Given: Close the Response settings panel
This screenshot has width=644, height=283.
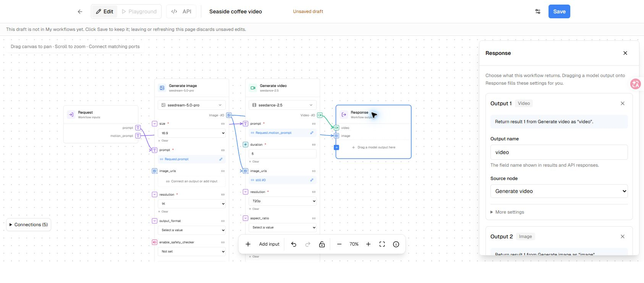Looking at the screenshot, I should [x=625, y=53].
